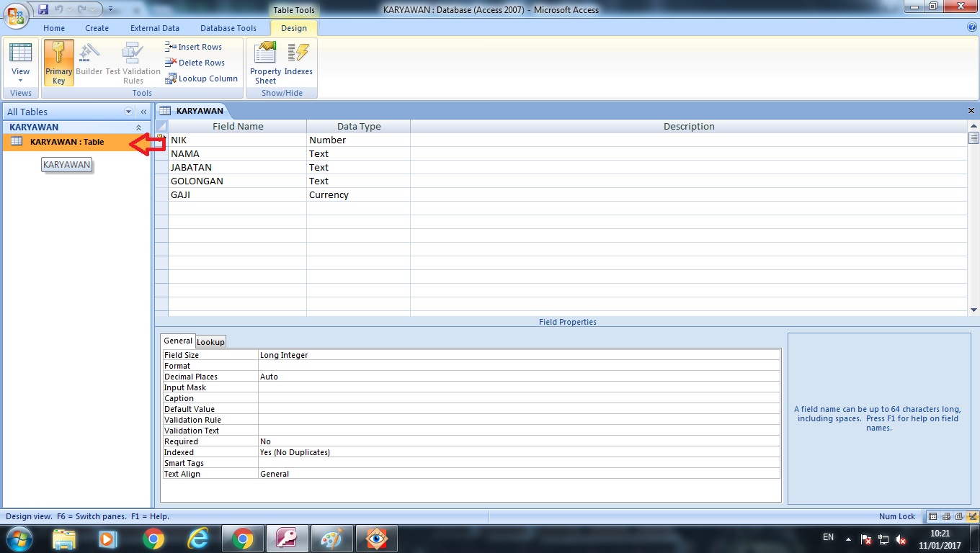Click the NAMA field name cell
This screenshot has width=980, height=553.
tap(238, 153)
